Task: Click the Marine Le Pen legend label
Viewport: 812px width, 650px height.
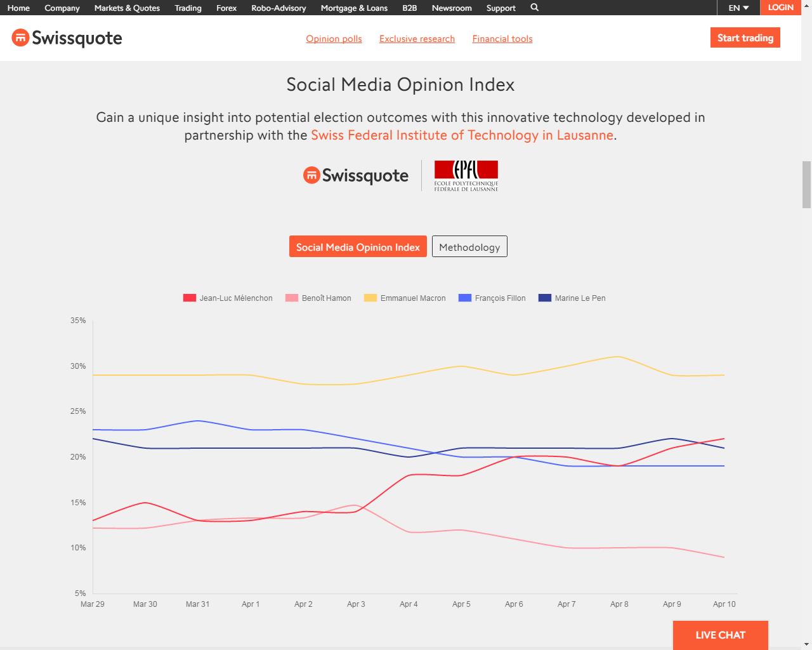Action: (x=580, y=298)
